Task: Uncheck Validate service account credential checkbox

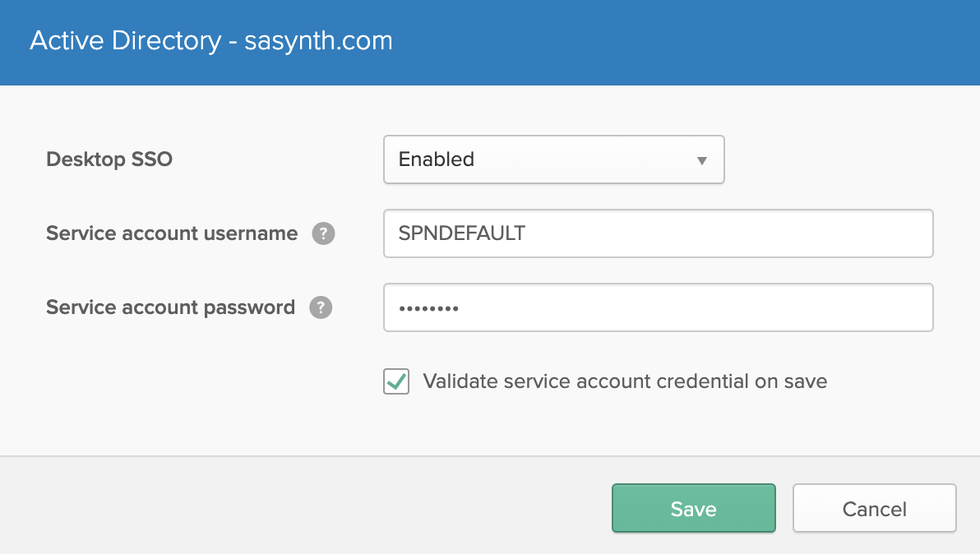Action: click(x=396, y=381)
